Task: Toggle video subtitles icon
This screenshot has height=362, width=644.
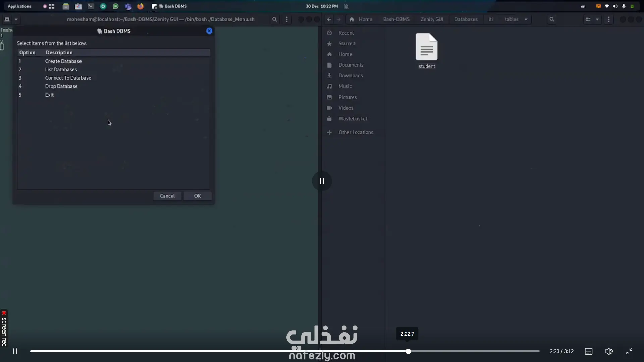Action: tap(588, 351)
